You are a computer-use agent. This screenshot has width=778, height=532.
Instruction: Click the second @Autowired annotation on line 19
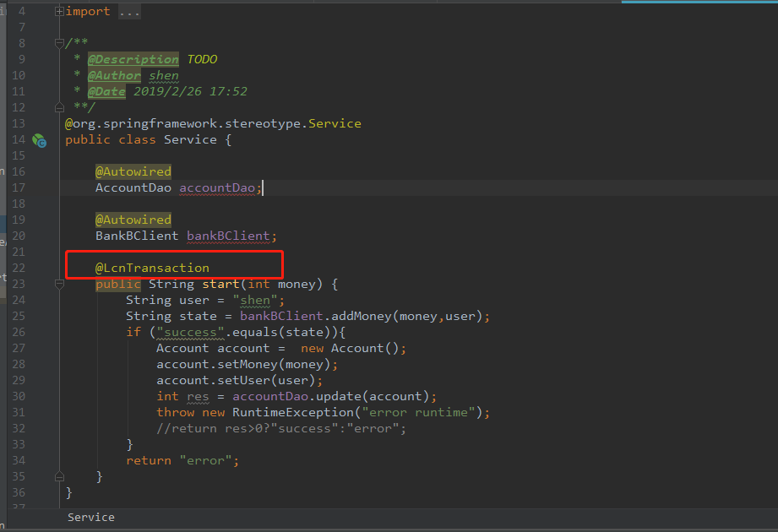pyautogui.click(x=133, y=220)
